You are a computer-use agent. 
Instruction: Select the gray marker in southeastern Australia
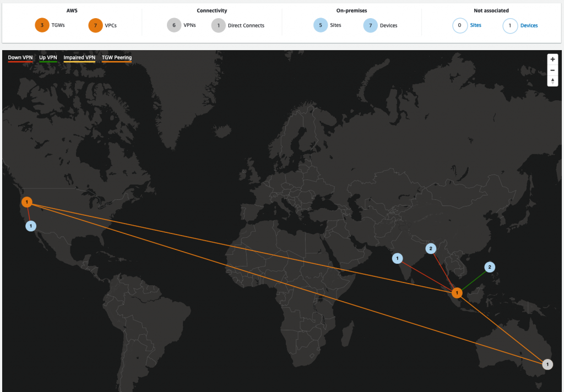tap(547, 364)
